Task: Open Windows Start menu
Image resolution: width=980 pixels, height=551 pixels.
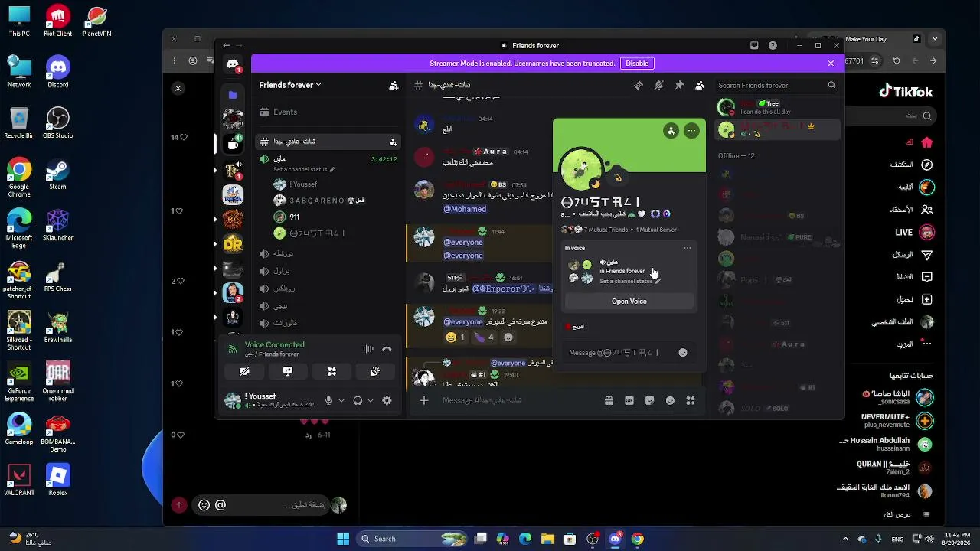Action: click(x=343, y=539)
